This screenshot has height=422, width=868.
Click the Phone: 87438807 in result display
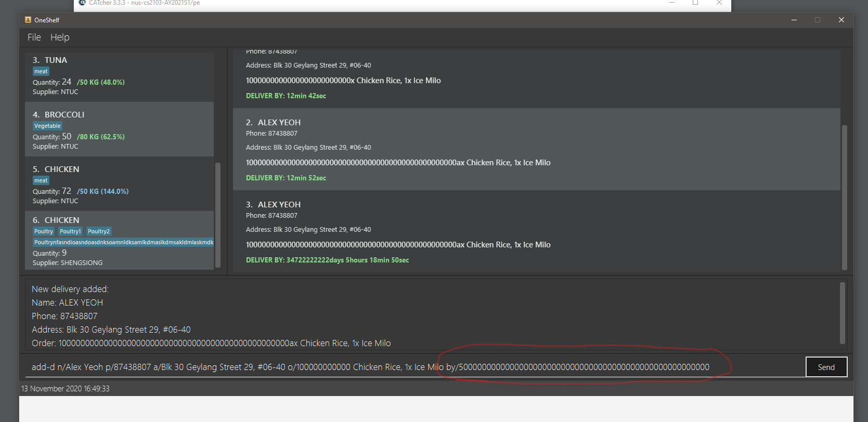tap(64, 316)
